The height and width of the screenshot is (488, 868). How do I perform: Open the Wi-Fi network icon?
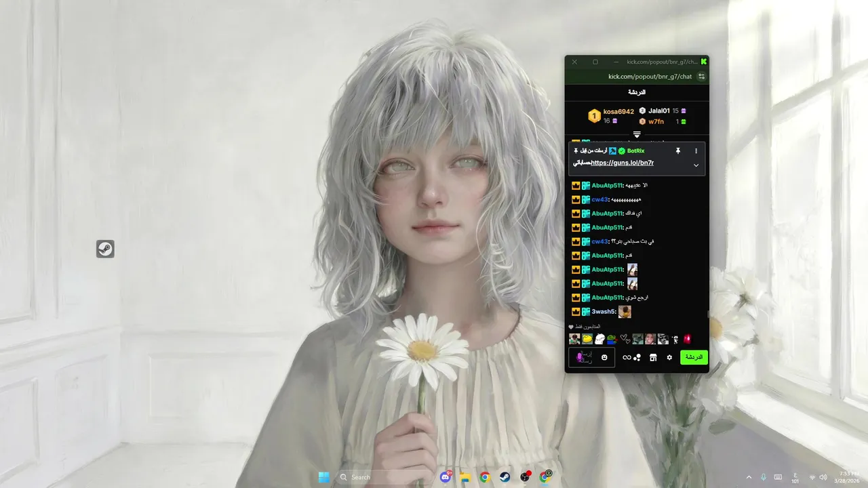point(812,477)
